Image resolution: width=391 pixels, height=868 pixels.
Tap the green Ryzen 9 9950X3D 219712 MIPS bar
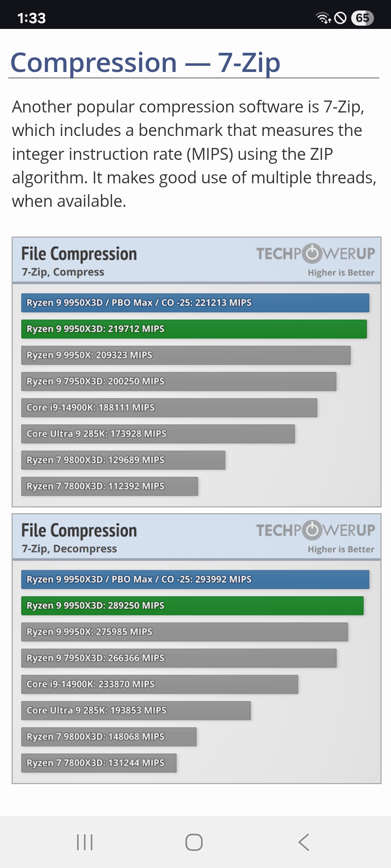[194, 329]
